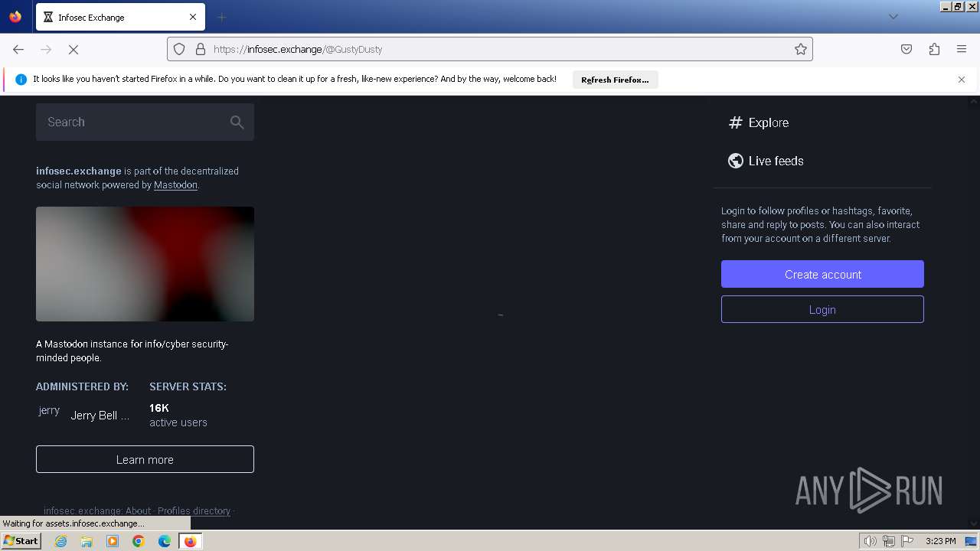Click the taskbar clock 3:23 PM
This screenshot has width=980, height=551.
(940, 541)
